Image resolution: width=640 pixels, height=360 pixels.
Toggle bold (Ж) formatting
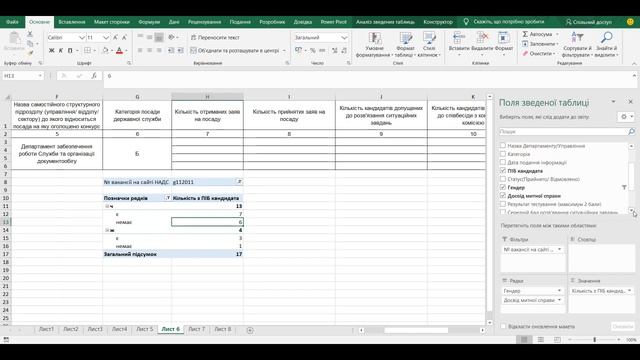click(51, 51)
